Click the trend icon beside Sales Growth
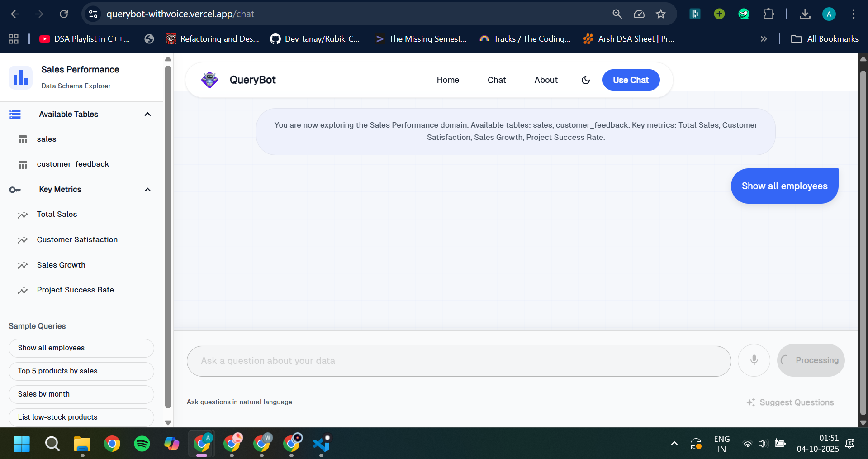The height and width of the screenshot is (459, 868). coord(23,265)
